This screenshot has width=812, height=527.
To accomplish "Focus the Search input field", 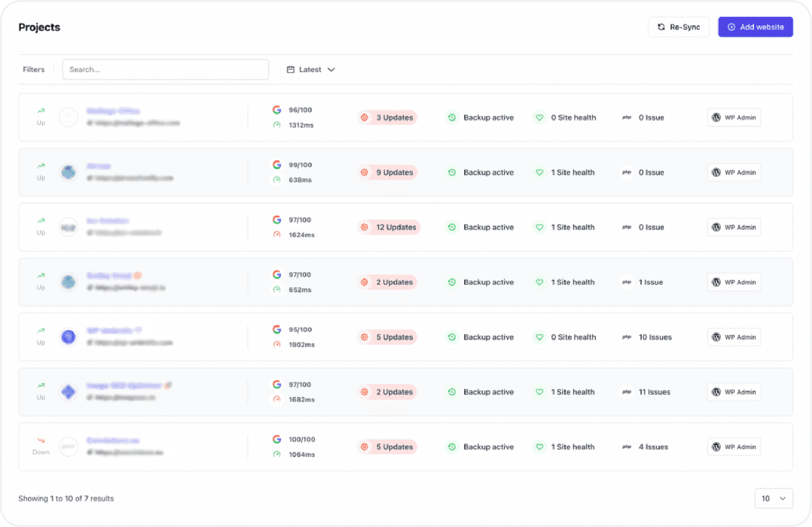I will [165, 70].
